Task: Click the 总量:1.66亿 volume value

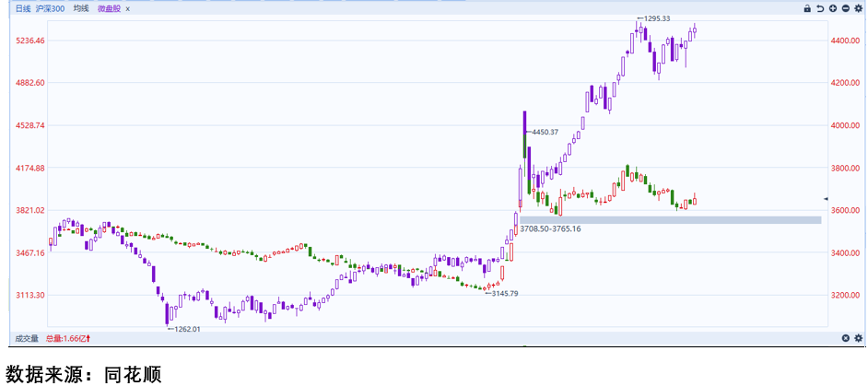Action: click(x=67, y=338)
